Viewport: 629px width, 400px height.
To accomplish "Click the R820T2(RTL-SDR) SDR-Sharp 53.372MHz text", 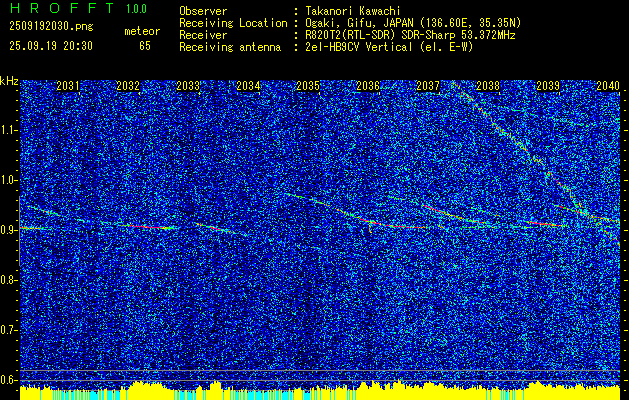I will tap(410, 35).
